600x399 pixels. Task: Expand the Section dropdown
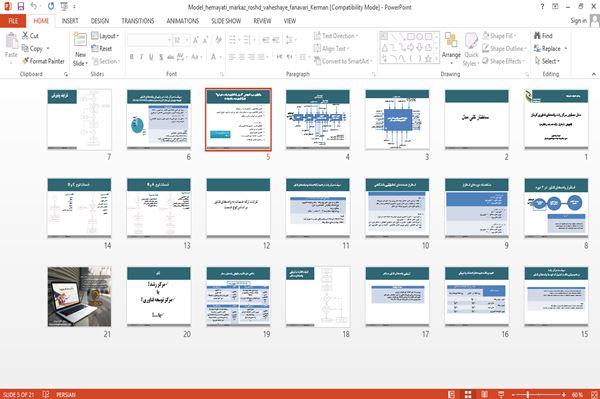[x=106, y=61]
